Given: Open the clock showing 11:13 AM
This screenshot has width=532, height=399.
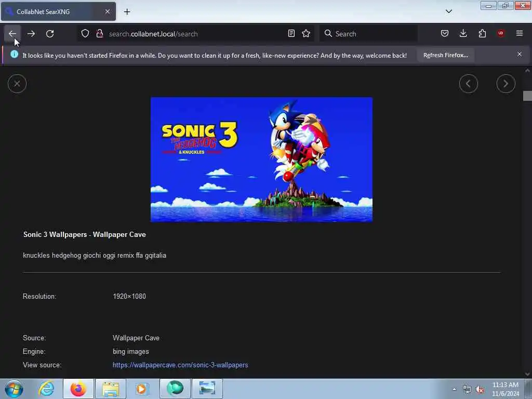Looking at the screenshot, I should 506,389.
